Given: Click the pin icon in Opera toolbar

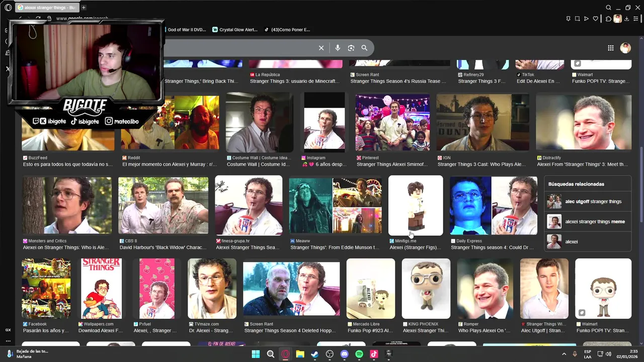Looking at the screenshot, I should coord(569,19).
